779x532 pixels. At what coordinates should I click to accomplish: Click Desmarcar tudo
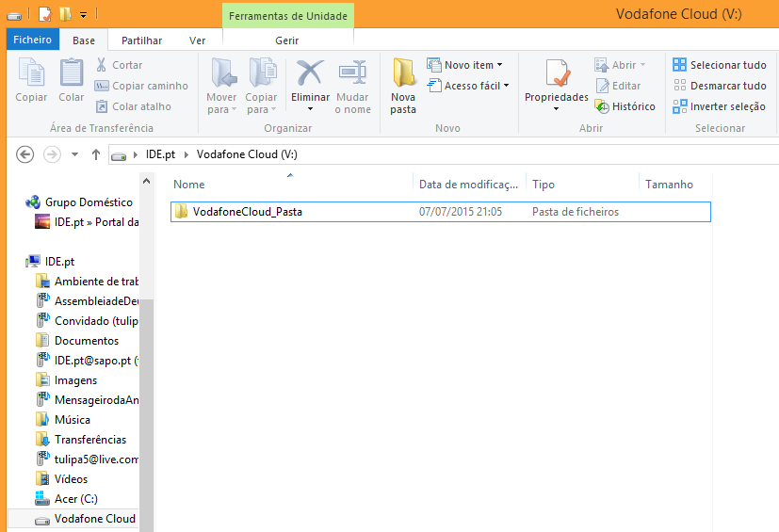[720, 86]
